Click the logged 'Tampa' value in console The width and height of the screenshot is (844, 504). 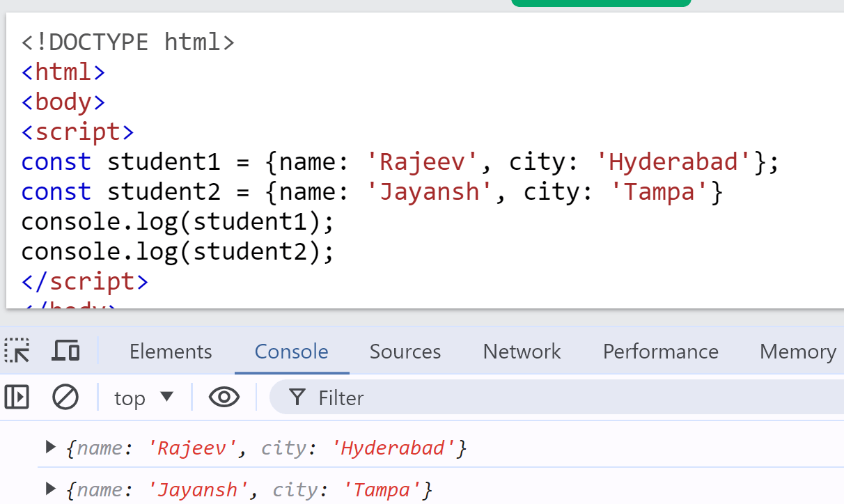click(x=383, y=489)
